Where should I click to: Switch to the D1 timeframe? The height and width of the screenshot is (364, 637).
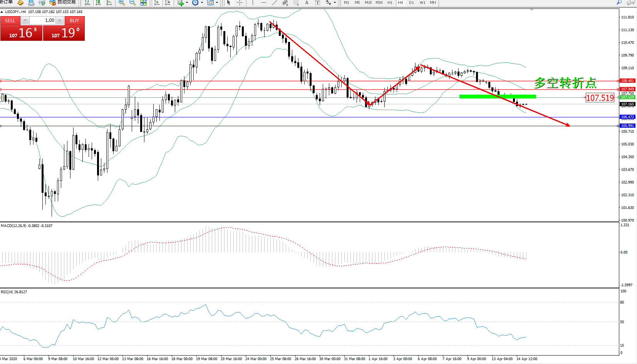411,3
